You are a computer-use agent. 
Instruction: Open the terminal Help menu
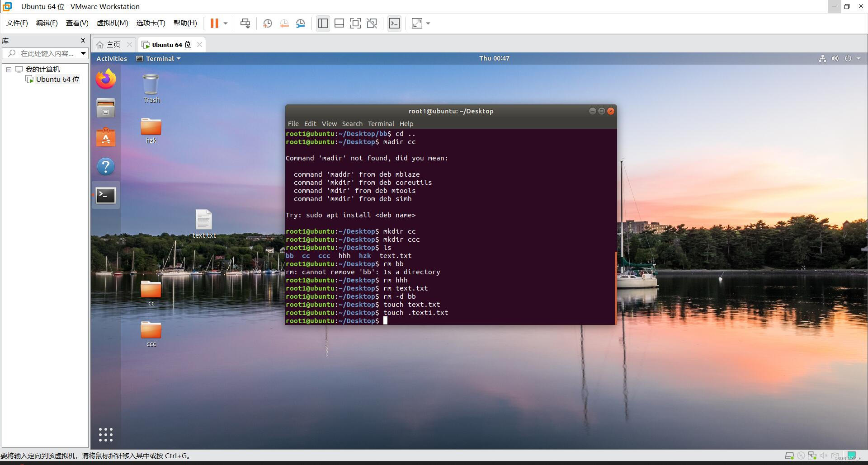pyautogui.click(x=406, y=124)
